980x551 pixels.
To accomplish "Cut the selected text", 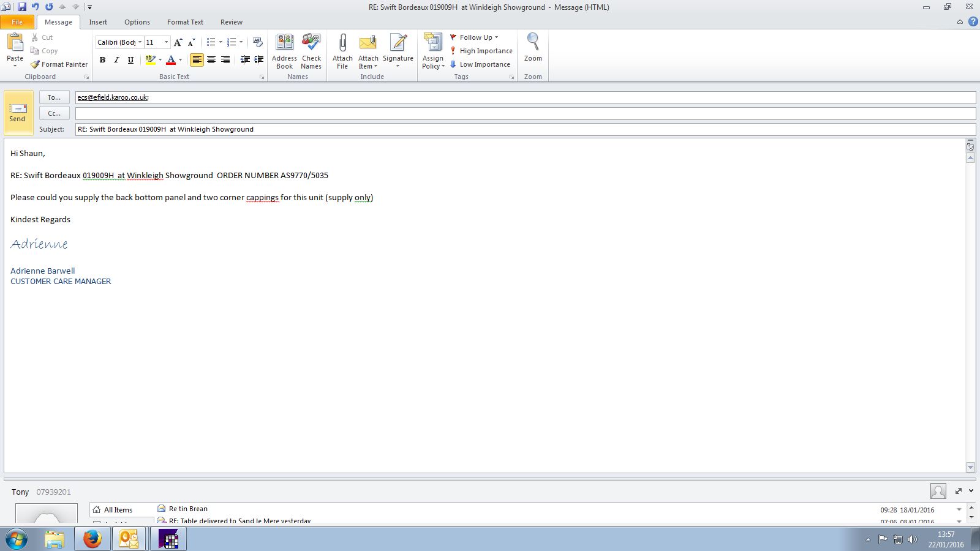I will tap(42, 37).
